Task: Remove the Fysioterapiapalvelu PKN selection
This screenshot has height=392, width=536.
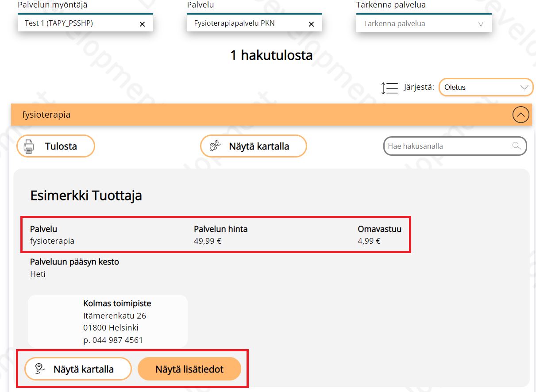Action: [x=311, y=24]
